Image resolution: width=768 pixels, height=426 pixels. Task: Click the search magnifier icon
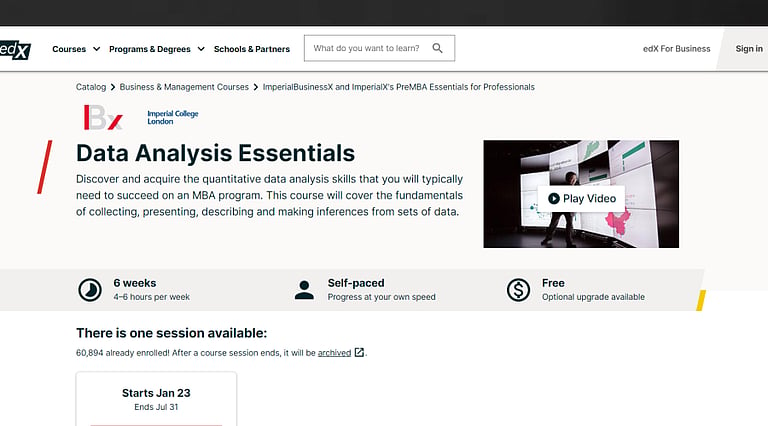click(437, 48)
